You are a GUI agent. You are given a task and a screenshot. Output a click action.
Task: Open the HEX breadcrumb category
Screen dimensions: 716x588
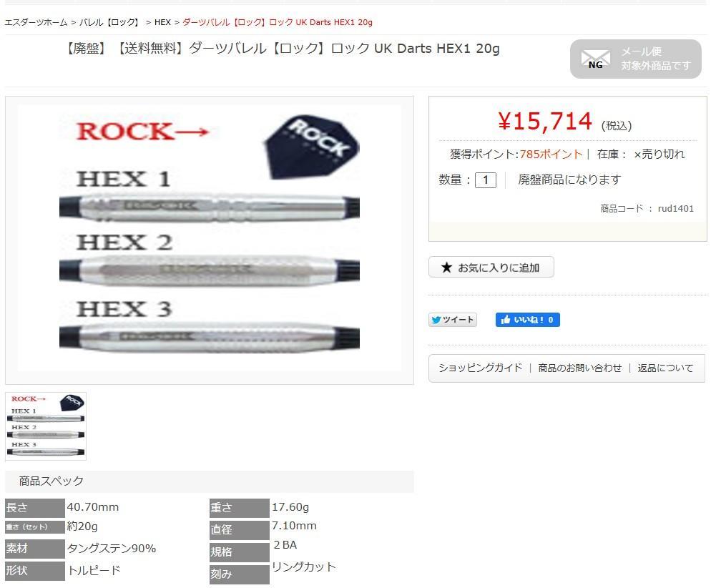pyautogui.click(x=162, y=22)
